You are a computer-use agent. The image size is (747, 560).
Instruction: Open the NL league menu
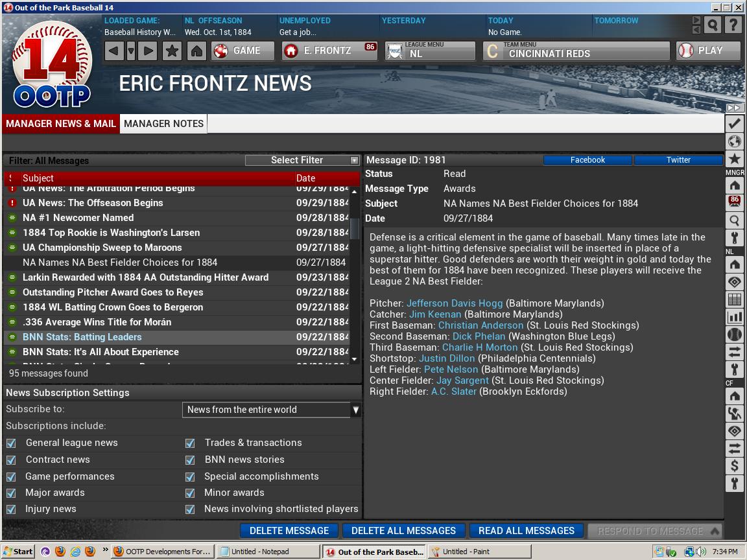(x=429, y=51)
